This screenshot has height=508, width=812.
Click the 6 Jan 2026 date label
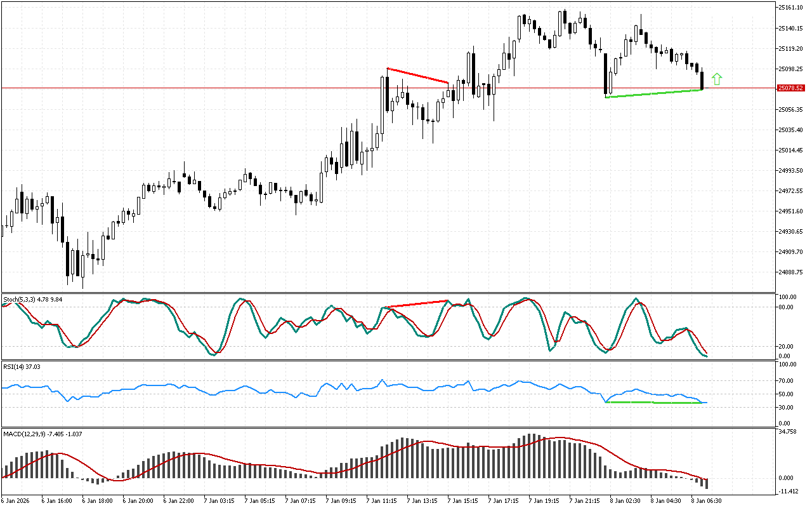[x=18, y=500]
